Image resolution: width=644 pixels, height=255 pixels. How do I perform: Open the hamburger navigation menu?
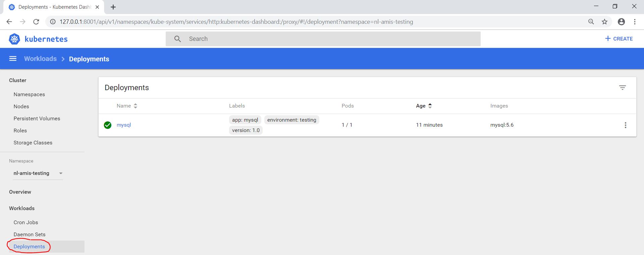coord(13,59)
